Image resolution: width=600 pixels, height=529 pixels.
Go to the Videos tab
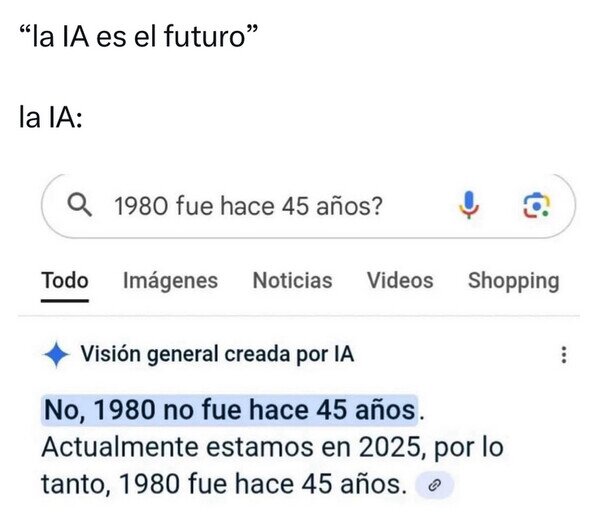point(400,281)
